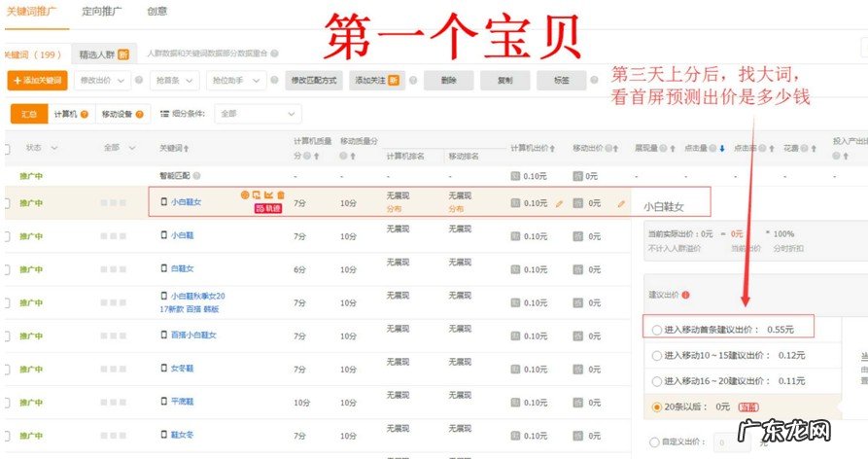
Task: Show help icon next to 计算机 tab
Action: coord(85,114)
